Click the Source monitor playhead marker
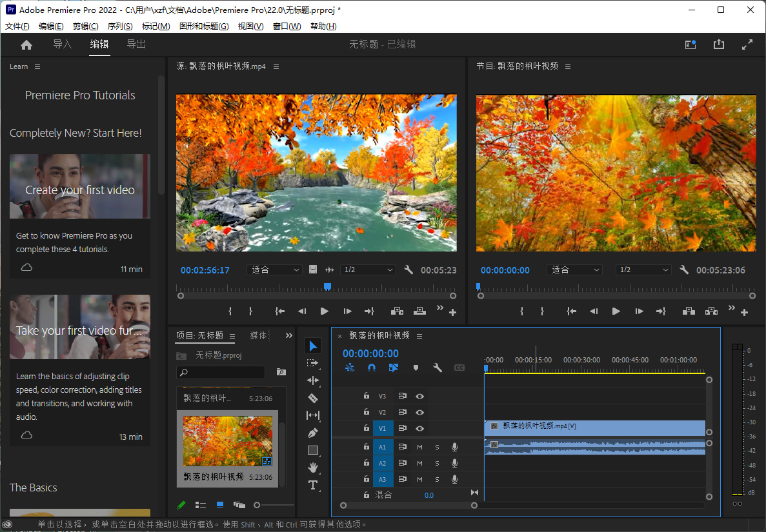766x532 pixels. [x=328, y=286]
